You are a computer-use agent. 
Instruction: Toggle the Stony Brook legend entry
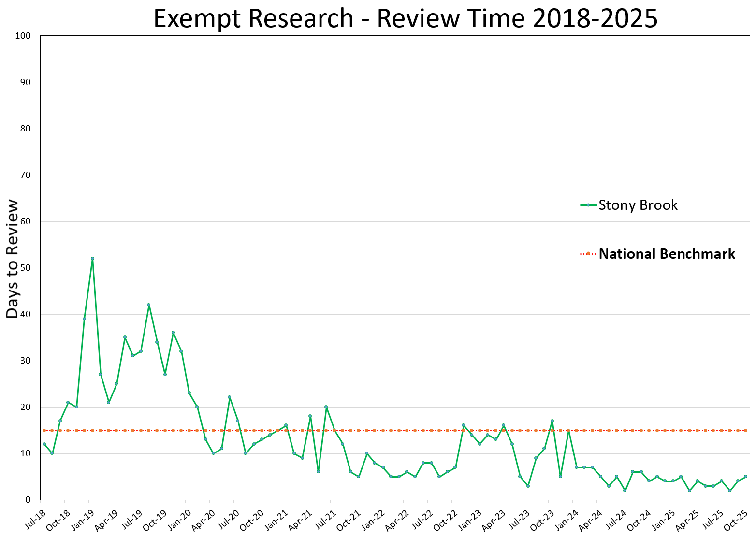point(638,205)
